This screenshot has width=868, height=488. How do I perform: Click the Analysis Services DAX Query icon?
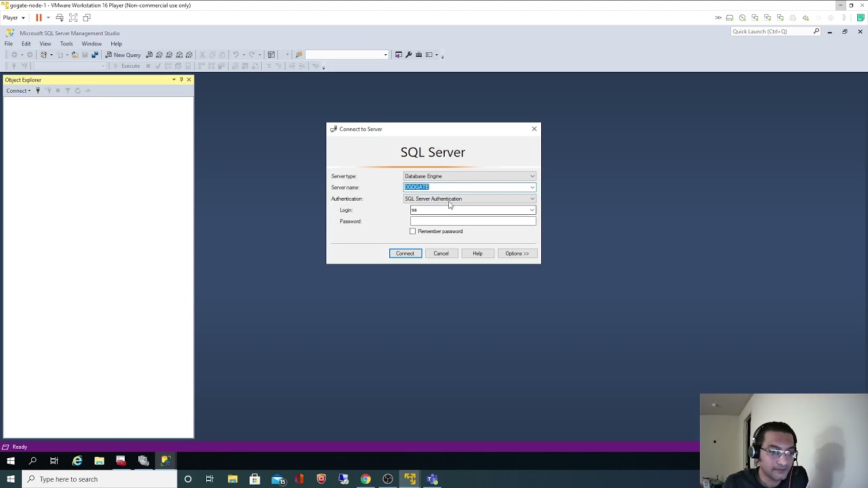coord(189,55)
